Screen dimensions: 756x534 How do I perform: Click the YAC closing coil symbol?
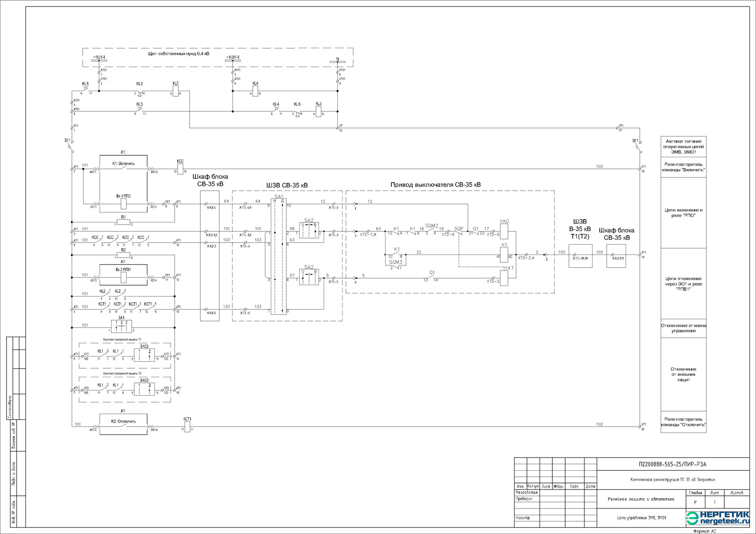pyautogui.click(x=504, y=231)
